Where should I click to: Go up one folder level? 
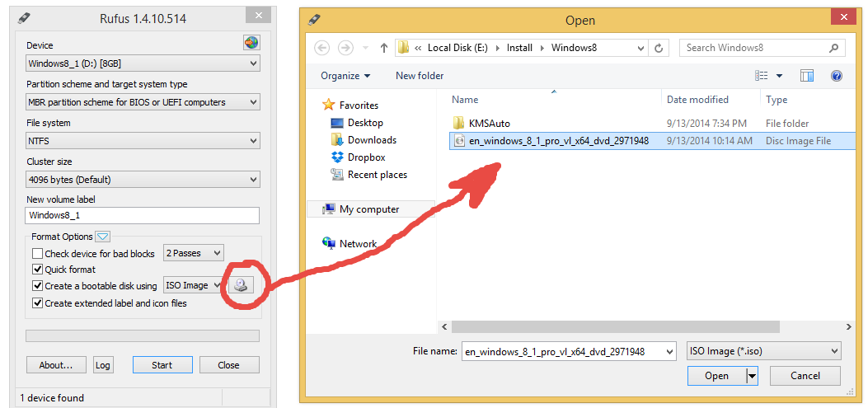tap(383, 48)
